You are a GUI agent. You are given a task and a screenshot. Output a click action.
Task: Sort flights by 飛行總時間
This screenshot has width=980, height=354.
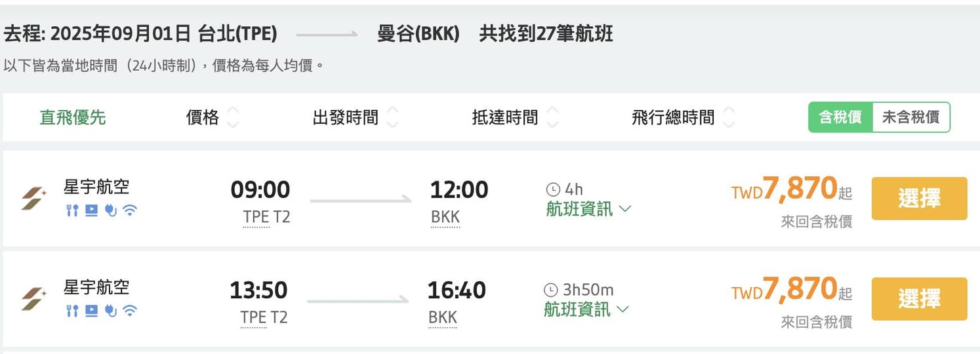(682, 117)
